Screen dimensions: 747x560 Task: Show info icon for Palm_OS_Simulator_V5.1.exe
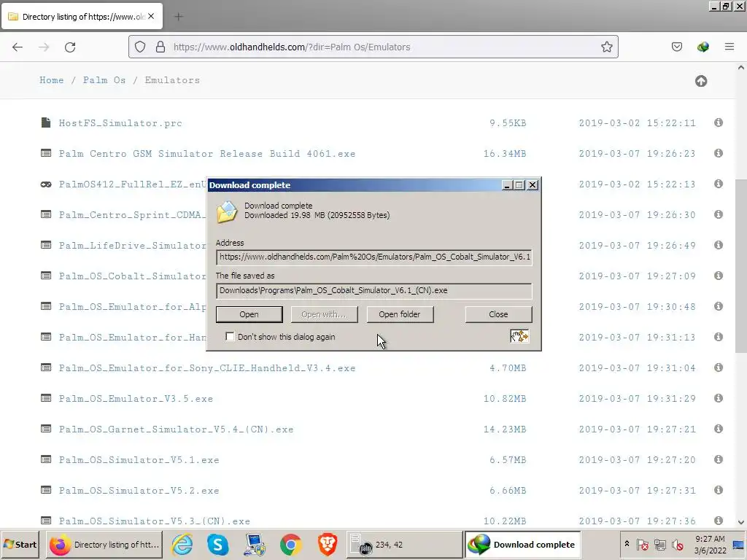click(x=719, y=459)
